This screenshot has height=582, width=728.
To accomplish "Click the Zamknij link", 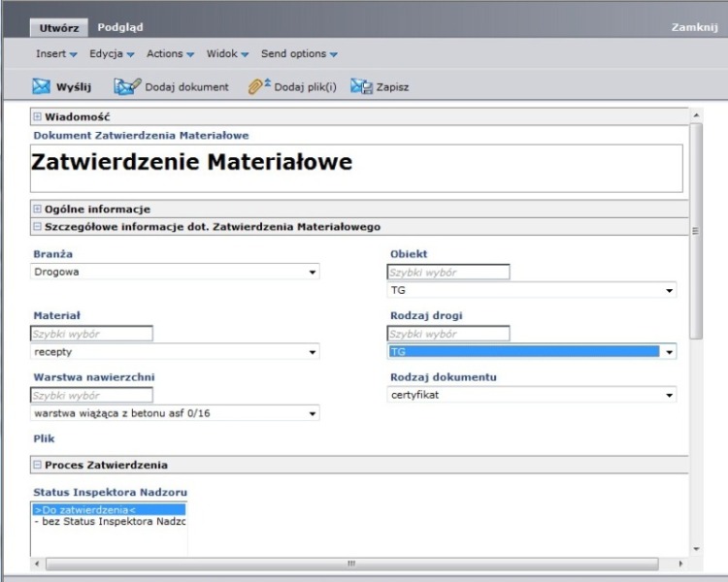I will (x=694, y=27).
